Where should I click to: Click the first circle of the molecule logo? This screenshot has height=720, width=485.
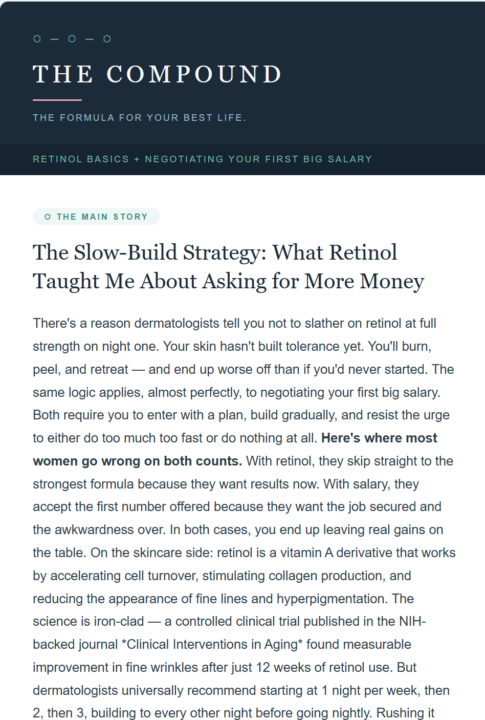click(x=37, y=39)
